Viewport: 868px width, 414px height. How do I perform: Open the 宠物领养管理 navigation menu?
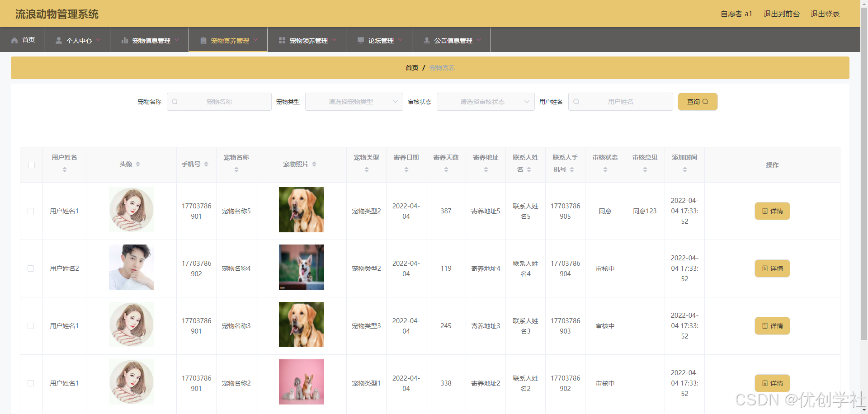coord(307,40)
